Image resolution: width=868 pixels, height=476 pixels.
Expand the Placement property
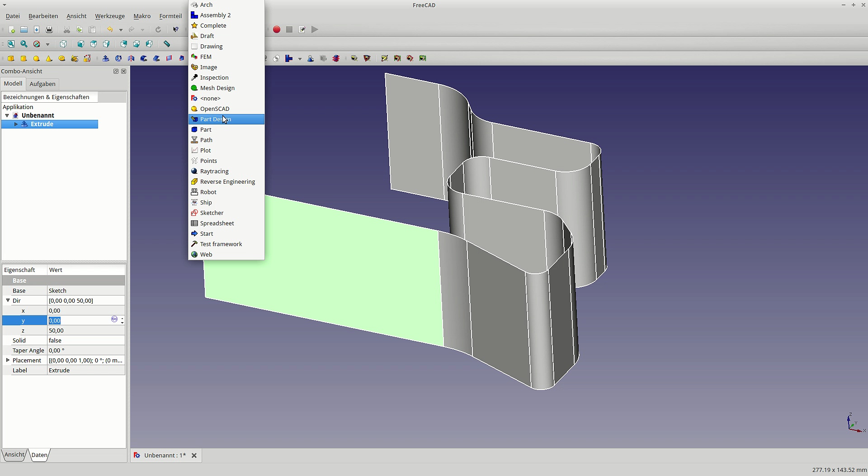click(x=8, y=360)
